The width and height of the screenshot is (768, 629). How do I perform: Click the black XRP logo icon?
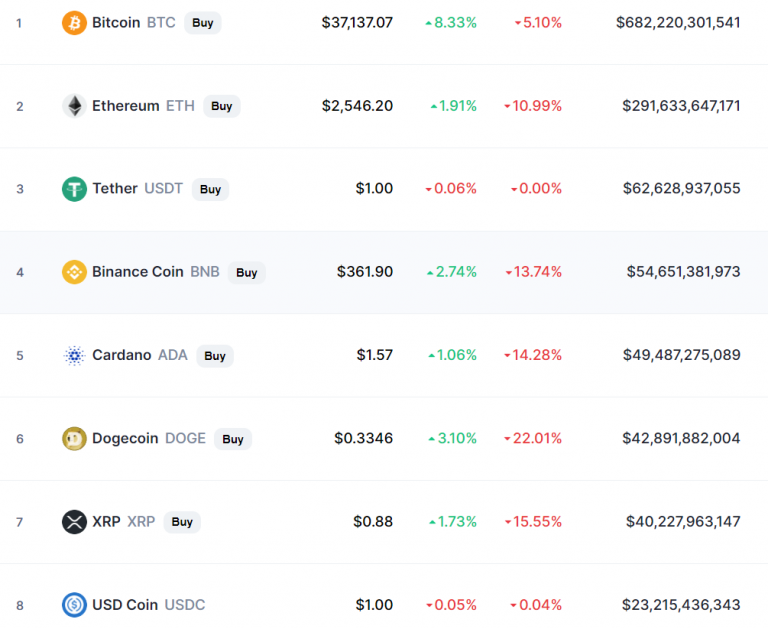pyautogui.click(x=74, y=521)
